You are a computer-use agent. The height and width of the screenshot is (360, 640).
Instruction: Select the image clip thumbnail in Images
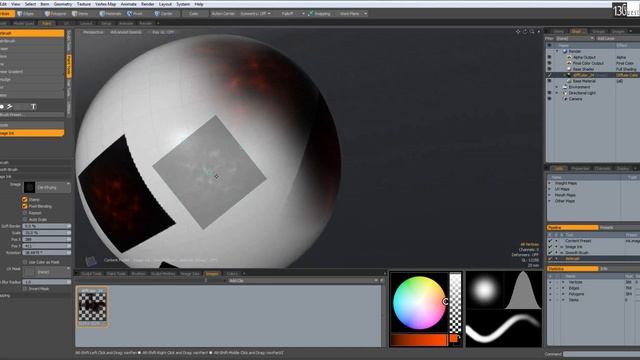point(92,307)
